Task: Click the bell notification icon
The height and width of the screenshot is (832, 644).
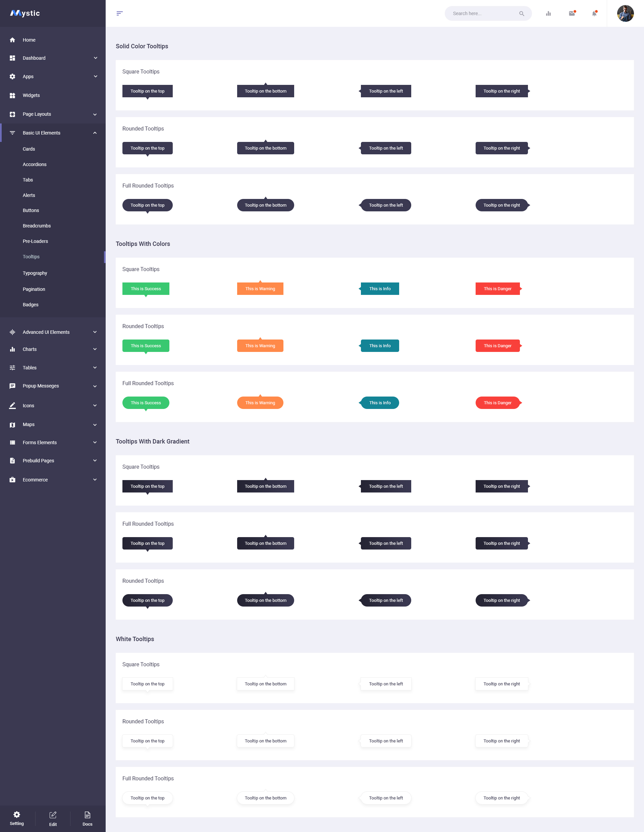Action: coord(594,13)
